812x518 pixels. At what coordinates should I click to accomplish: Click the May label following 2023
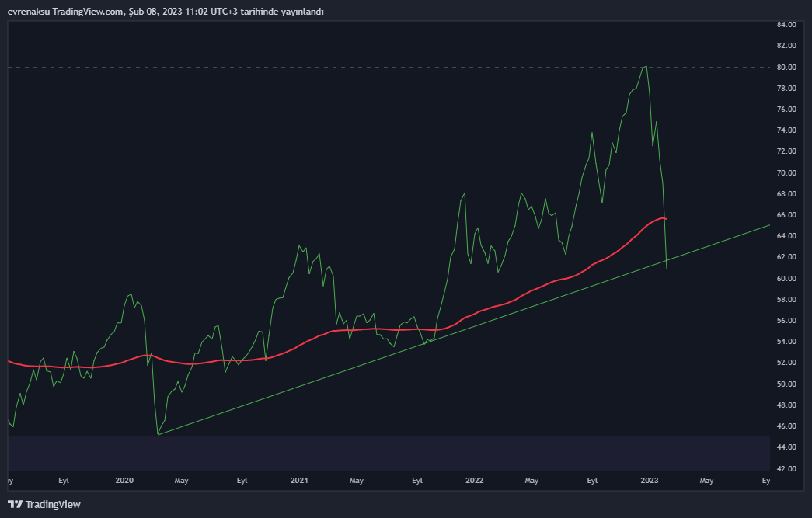click(706, 480)
